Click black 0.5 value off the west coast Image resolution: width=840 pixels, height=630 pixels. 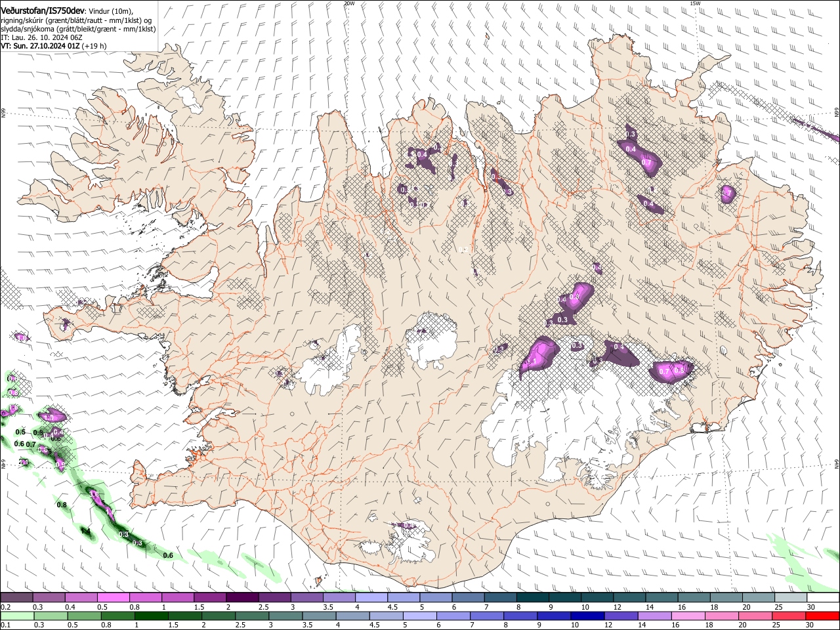20,432
